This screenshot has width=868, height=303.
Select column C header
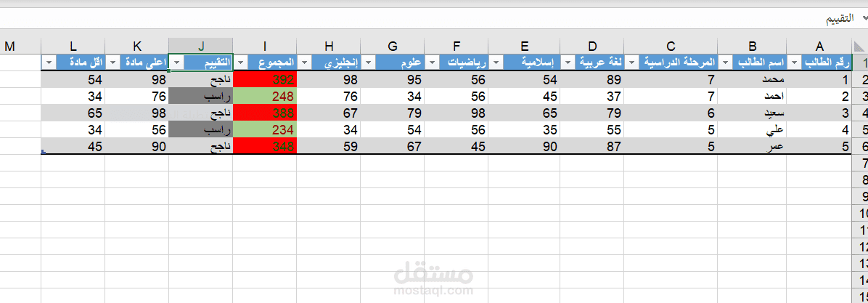671,47
